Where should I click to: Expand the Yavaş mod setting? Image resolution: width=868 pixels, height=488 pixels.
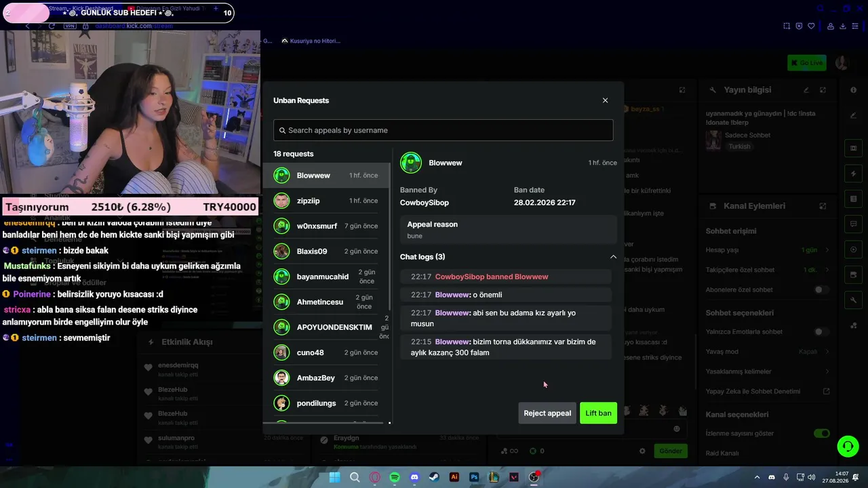tap(767, 352)
